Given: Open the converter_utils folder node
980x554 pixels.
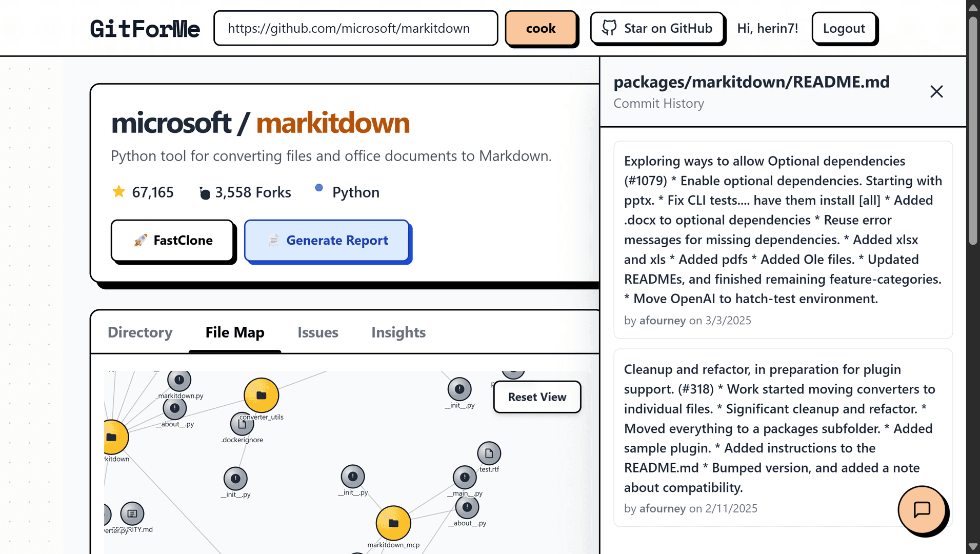Looking at the screenshot, I should tap(261, 395).
